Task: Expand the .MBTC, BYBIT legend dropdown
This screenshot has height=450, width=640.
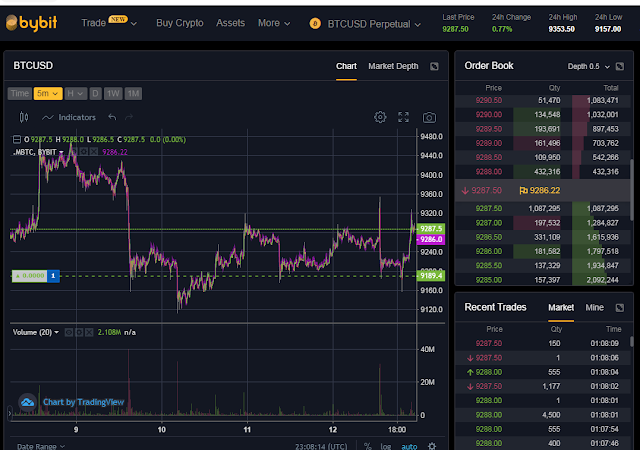Action: [x=61, y=152]
